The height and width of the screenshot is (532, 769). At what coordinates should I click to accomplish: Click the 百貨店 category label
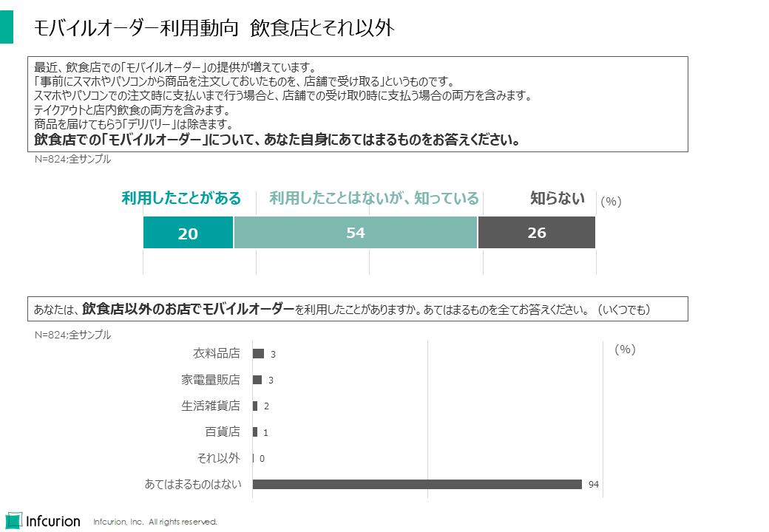pyautogui.click(x=222, y=432)
